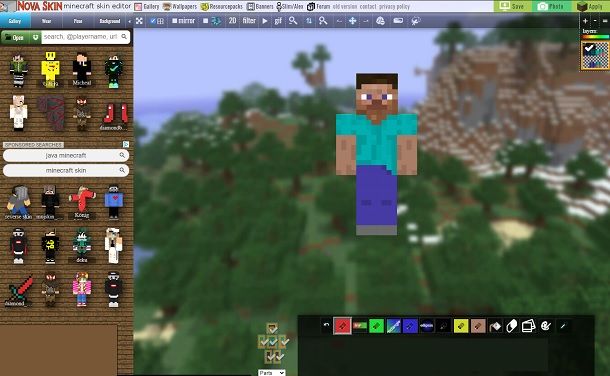Switch to the Pose tab

78,21
